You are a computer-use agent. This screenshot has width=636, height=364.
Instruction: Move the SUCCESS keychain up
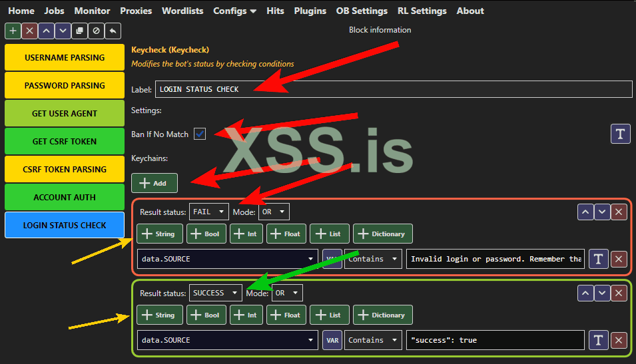point(585,293)
